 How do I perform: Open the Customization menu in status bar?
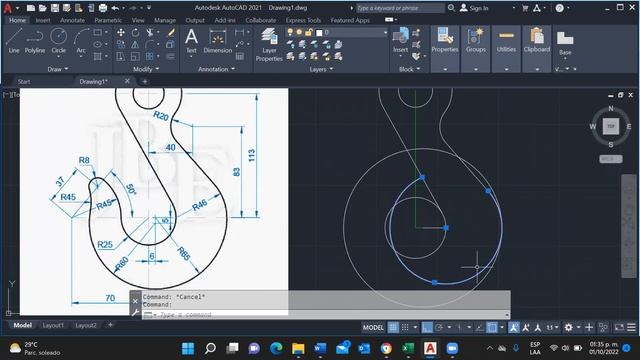coord(631,327)
